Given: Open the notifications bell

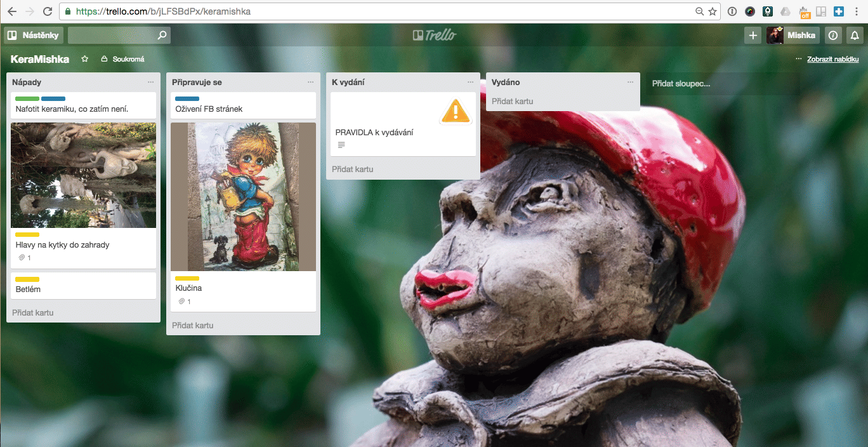Looking at the screenshot, I should pyautogui.click(x=855, y=36).
